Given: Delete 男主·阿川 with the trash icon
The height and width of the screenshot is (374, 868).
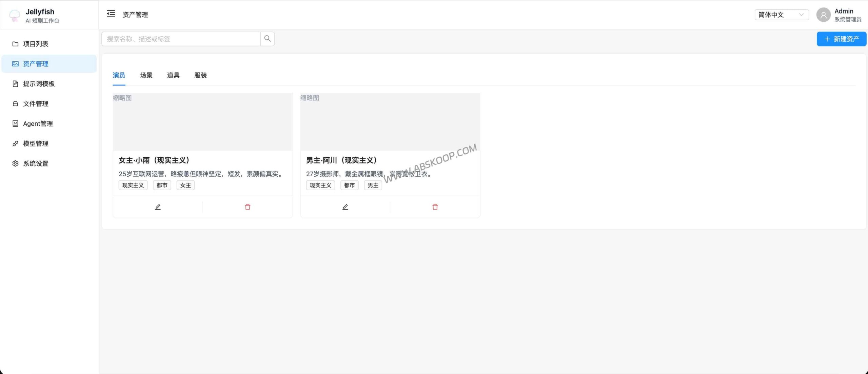Looking at the screenshot, I should pos(435,206).
